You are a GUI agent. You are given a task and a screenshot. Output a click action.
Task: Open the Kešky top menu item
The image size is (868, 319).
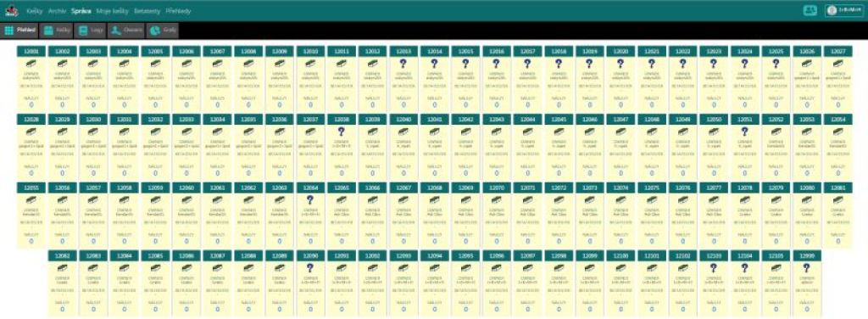(x=34, y=11)
